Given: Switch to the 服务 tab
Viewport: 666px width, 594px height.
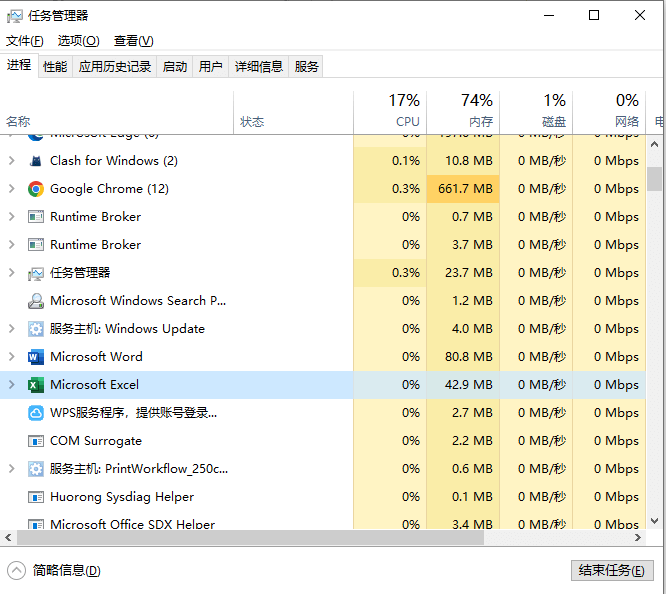Looking at the screenshot, I should (306, 67).
